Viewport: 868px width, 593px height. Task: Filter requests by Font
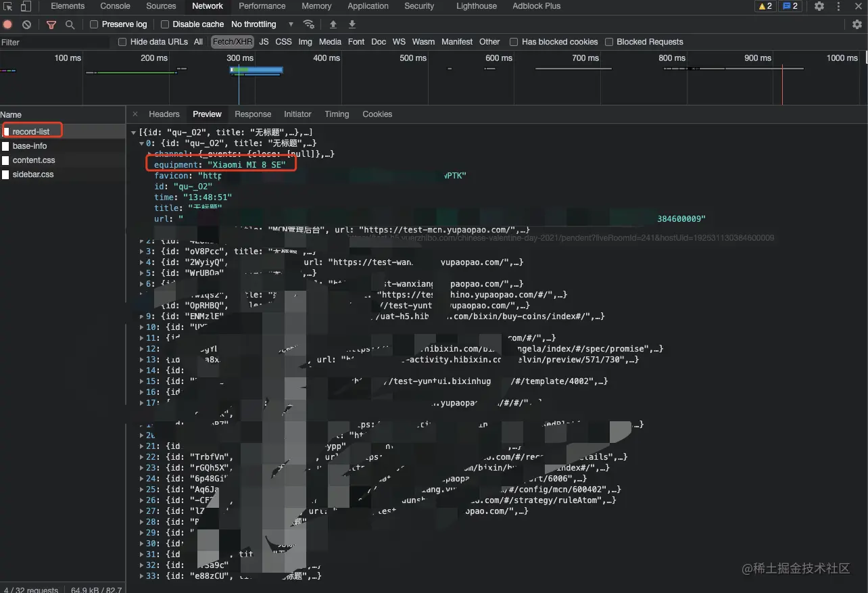point(356,42)
